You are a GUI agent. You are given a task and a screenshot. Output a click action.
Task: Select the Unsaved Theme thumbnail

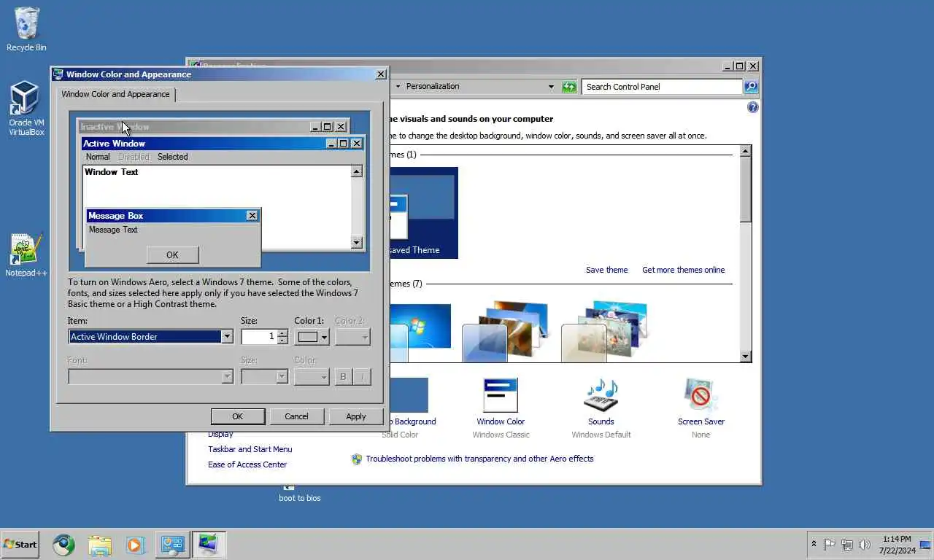coord(423,213)
